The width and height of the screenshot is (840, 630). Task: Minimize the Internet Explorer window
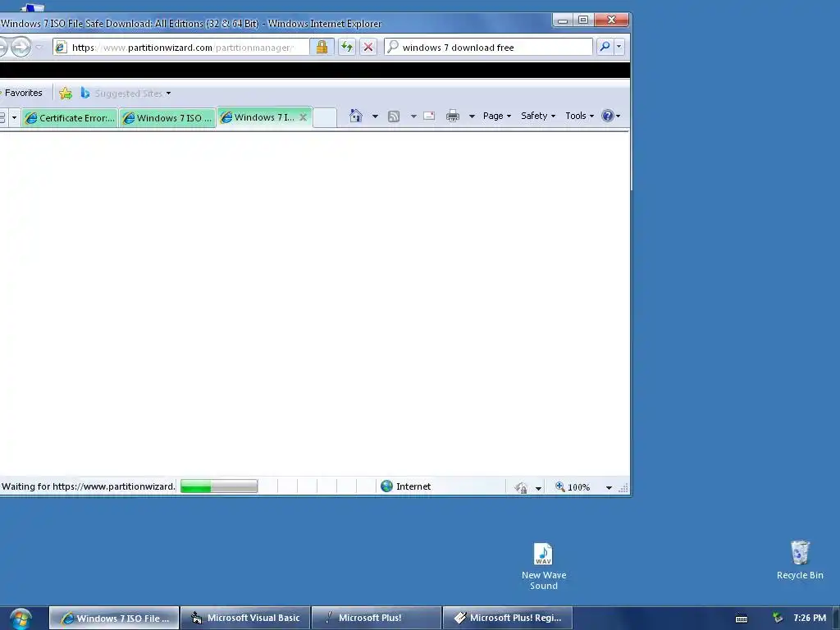click(563, 21)
